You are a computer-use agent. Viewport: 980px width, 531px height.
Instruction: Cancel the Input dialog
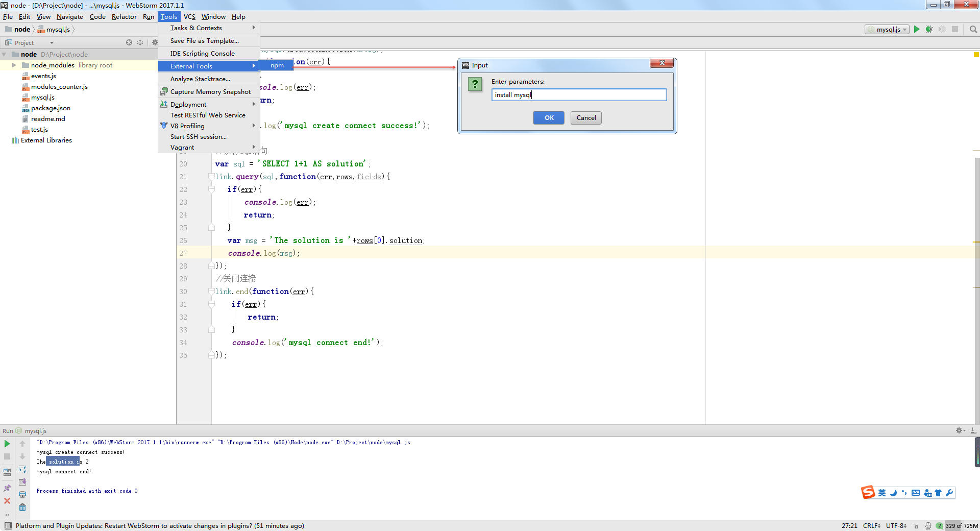pyautogui.click(x=586, y=118)
